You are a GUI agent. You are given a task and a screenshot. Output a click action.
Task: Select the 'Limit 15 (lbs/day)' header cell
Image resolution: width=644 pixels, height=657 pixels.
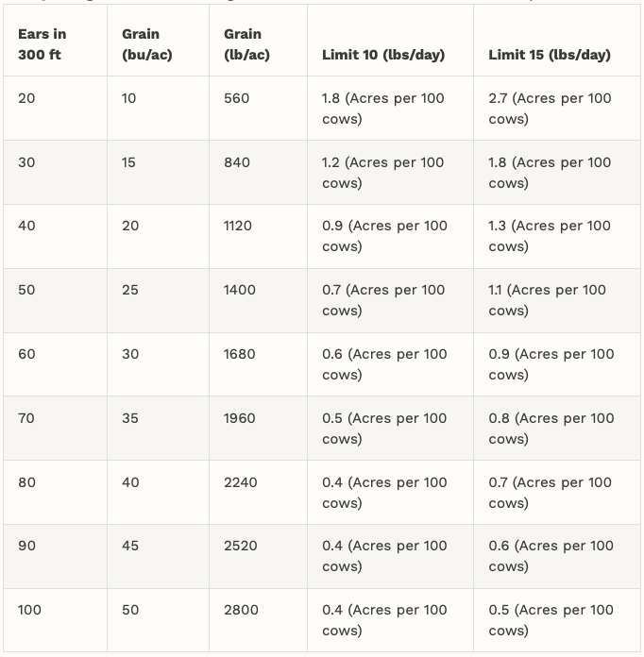point(550,55)
